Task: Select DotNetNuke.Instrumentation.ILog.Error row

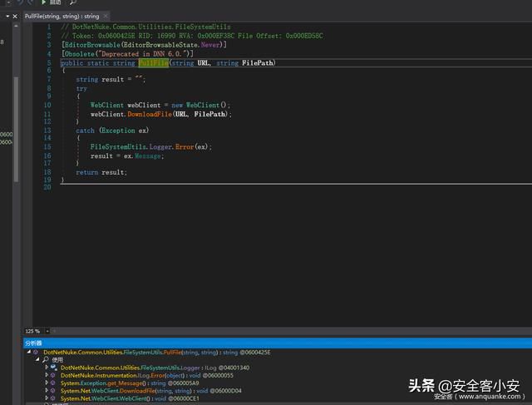Action: pos(147,375)
